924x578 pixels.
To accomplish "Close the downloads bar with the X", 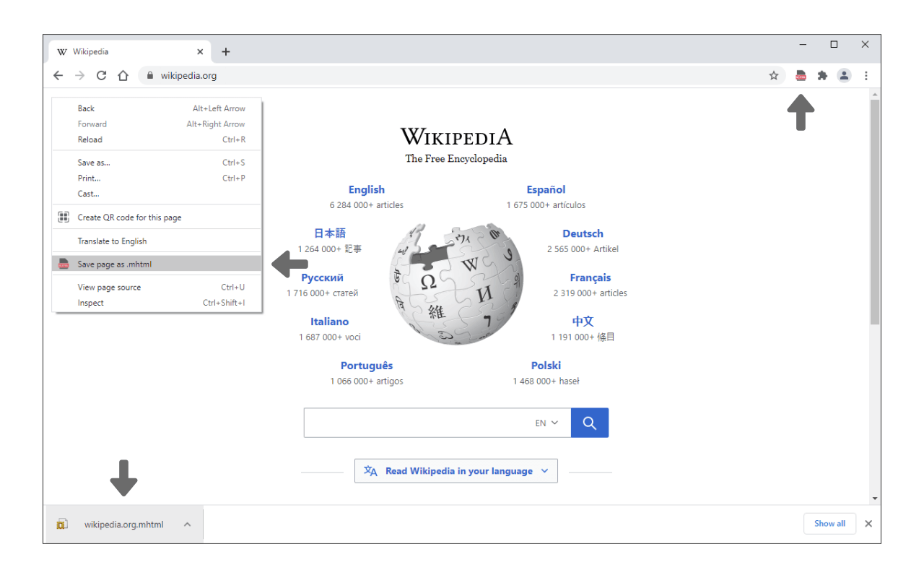I will click(x=868, y=524).
